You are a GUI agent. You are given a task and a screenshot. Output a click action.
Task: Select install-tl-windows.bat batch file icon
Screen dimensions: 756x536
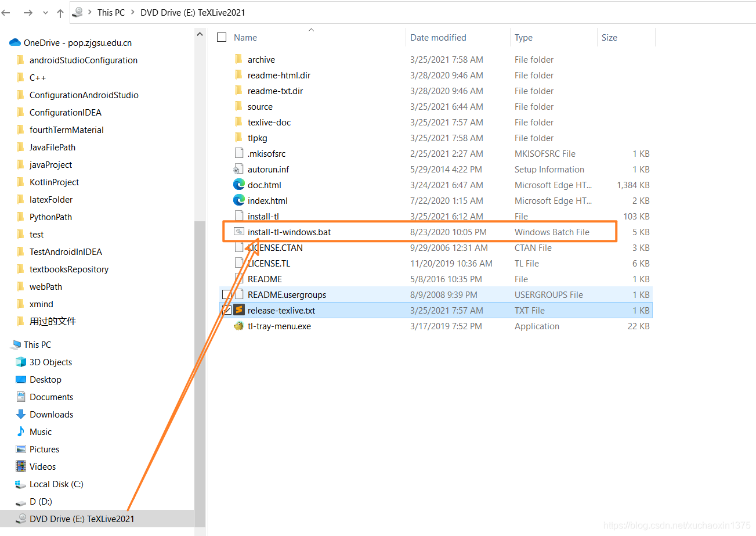tap(238, 232)
